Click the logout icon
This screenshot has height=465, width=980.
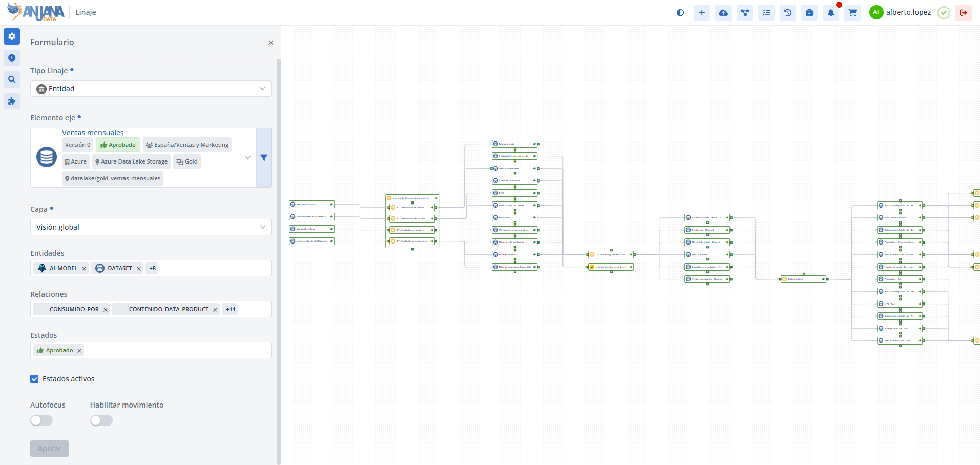pyautogui.click(x=964, y=13)
